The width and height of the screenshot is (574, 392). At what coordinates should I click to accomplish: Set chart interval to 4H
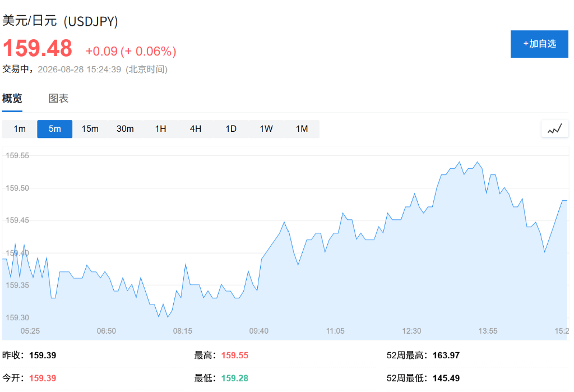click(196, 129)
